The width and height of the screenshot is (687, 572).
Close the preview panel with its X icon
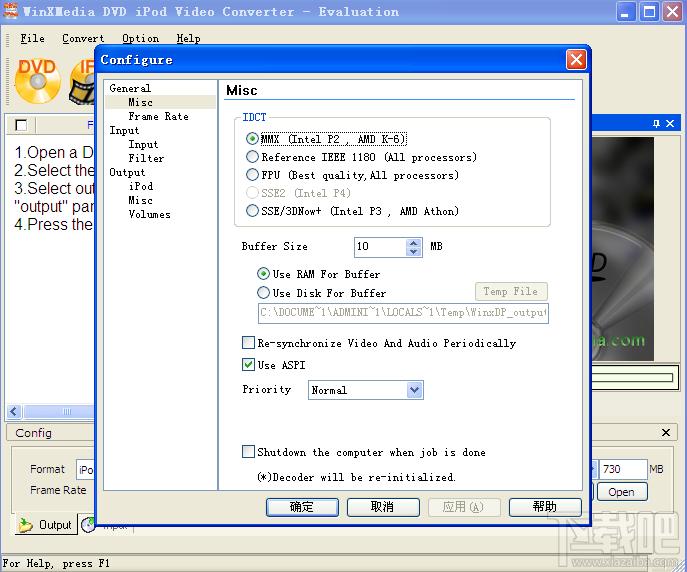pos(670,124)
